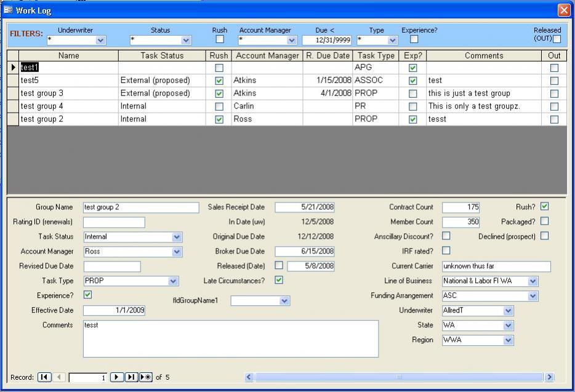575x392 pixels.
Task: Toggle Experience? checkbox in detail form
Action: pos(87,294)
